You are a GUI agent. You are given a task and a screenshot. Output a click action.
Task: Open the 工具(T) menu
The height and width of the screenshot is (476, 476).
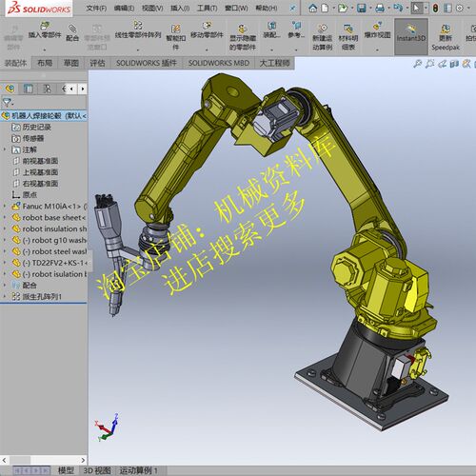[208, 8]
